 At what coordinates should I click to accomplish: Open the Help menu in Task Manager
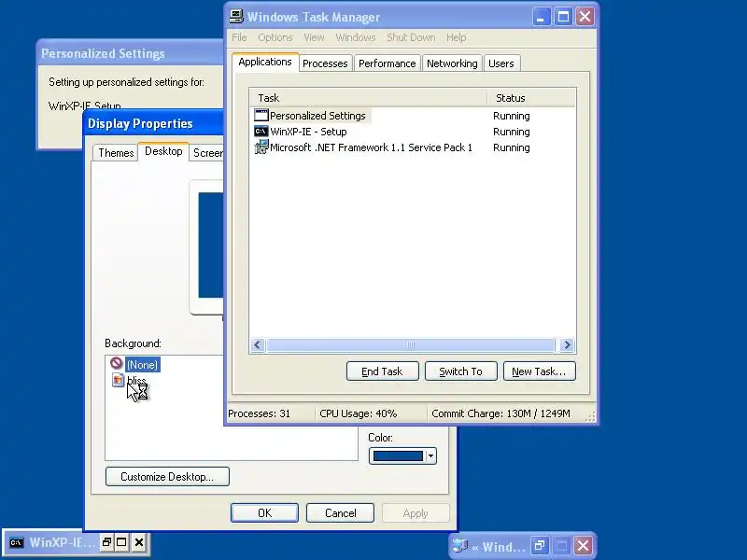(456, 37)
